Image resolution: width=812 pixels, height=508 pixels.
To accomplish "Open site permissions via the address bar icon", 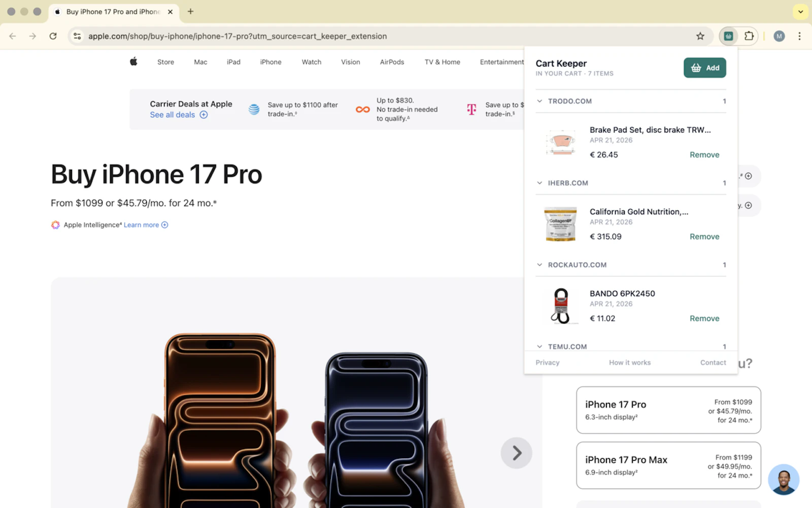I will (x=77, y=36).
